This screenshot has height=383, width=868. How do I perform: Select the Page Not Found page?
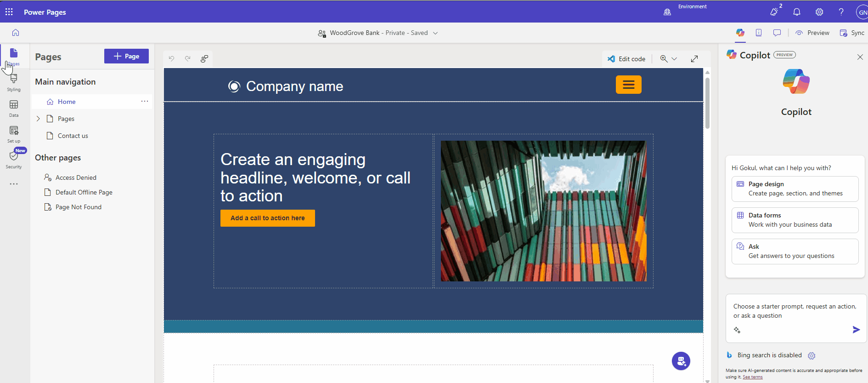click(x=78, y=207)
